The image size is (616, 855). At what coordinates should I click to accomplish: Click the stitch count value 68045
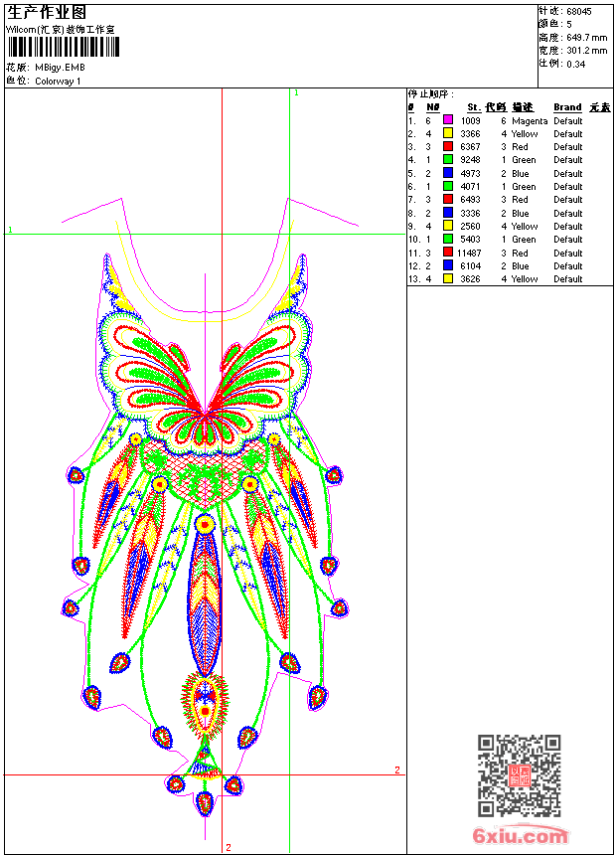pyautogui.click(x=579, y=12)
